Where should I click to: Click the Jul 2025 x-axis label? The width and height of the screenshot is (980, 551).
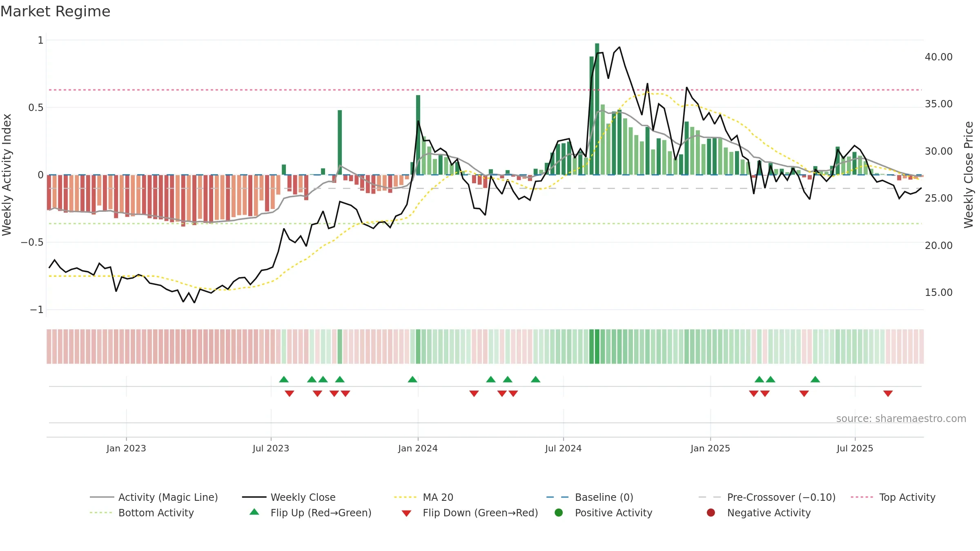coord(855,449)
